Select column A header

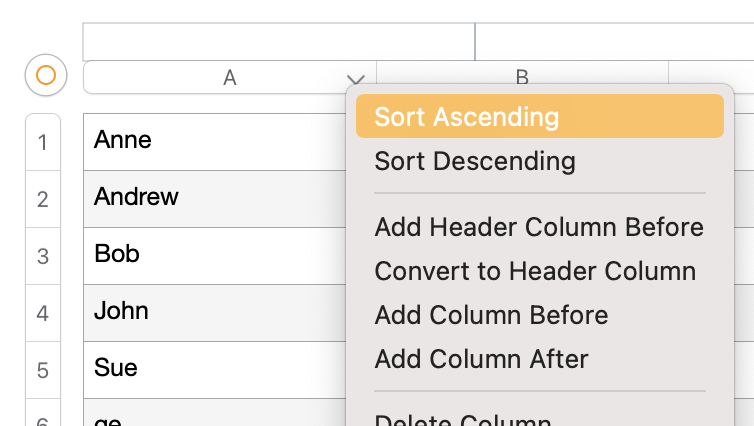coord(229,78)
